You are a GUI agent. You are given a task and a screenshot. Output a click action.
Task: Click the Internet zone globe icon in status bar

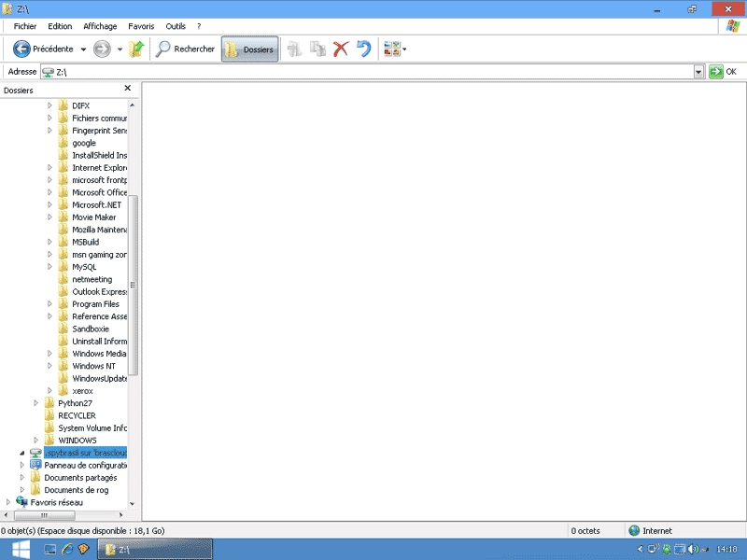(x=634, y=530)
